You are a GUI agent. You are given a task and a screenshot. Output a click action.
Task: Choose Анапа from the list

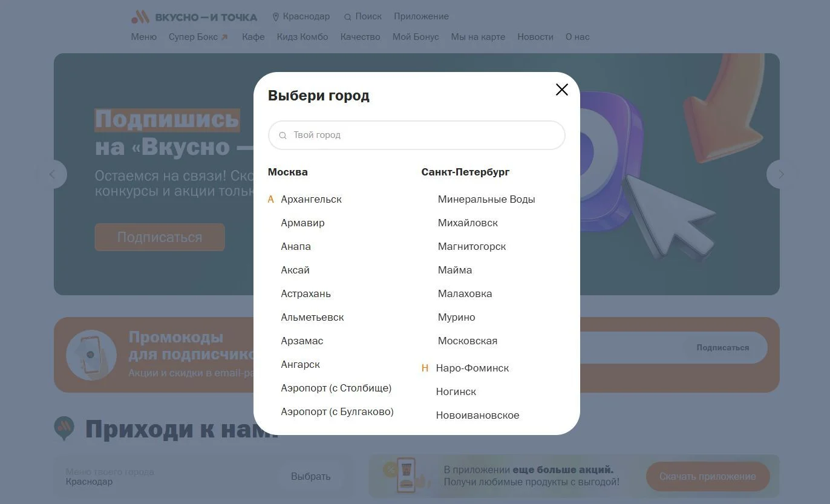coord(296,246)
